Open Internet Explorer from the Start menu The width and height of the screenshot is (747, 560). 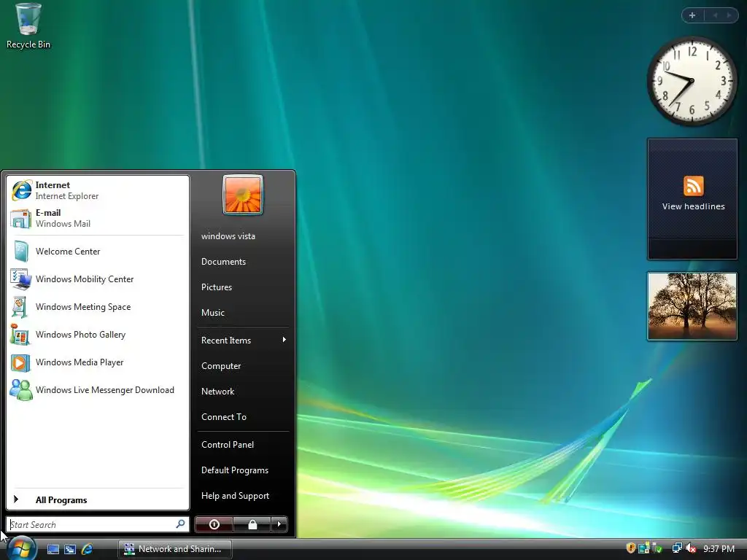pyautogui.click(x=98, y=190)
